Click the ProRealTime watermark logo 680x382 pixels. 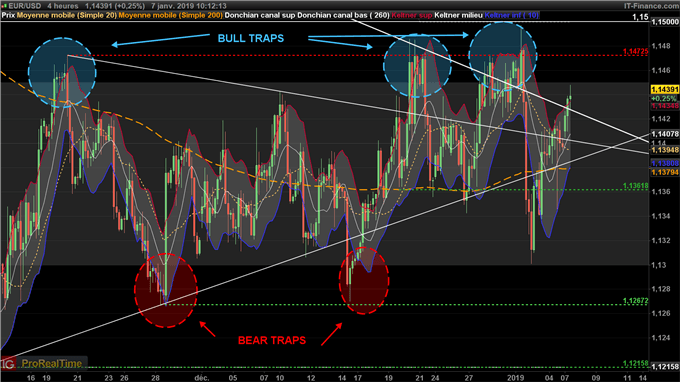pyautogui.click(x=52, y=363)
